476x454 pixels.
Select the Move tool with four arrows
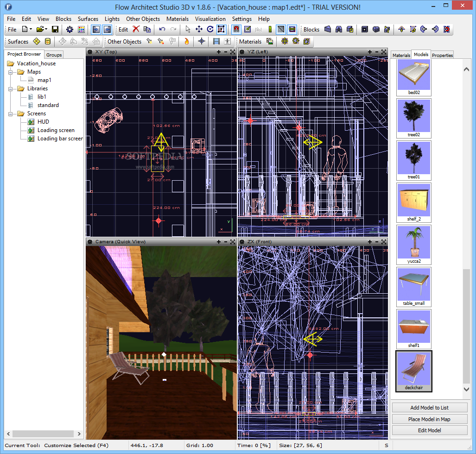199,29
